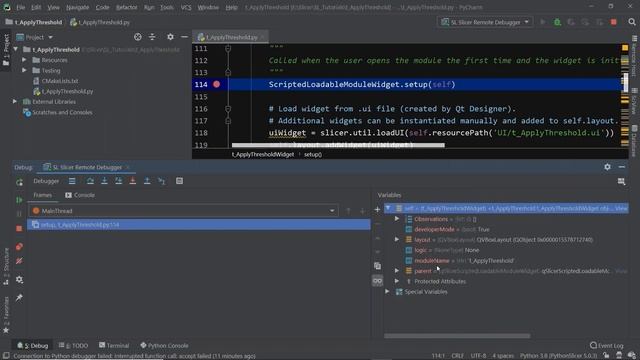The width and height of the screenshot is (640, 360).
Task: Collapse the t_ApplyThreshold project root
Action: coord(16,49)
